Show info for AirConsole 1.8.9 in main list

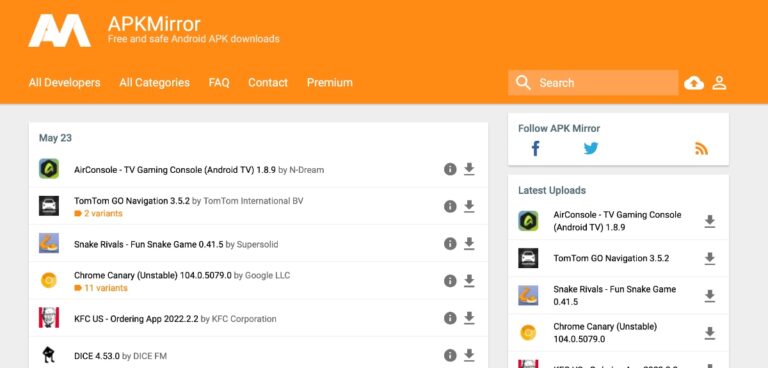pyautogui.click(x=450, y=169)
